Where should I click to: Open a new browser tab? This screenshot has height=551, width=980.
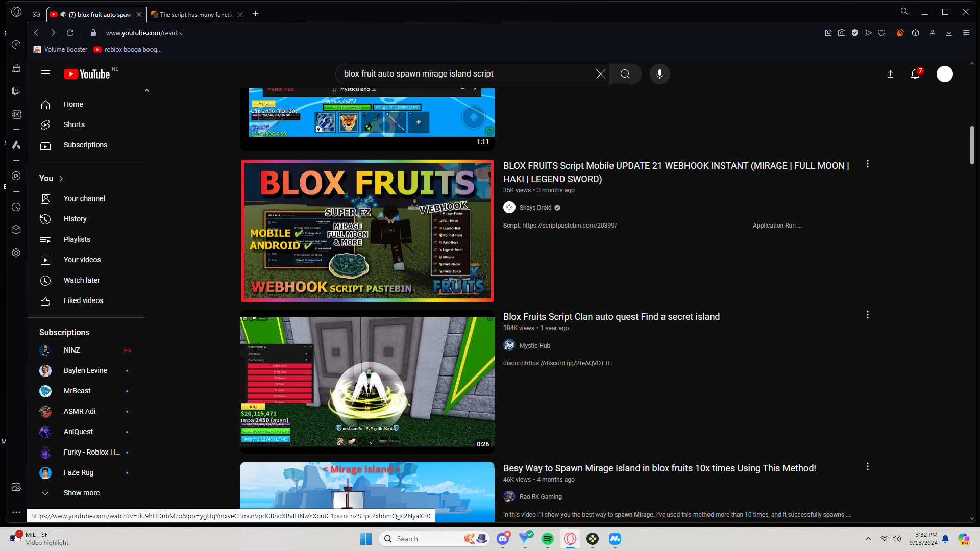(256, 14)
